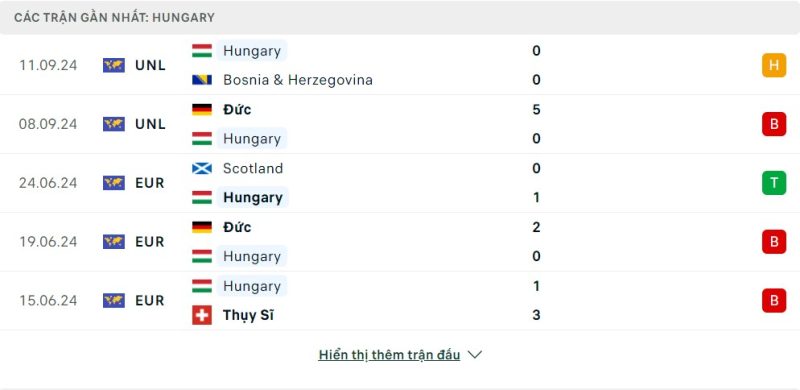Viewport: 800px width, 390px height.
Task: Click the Bosnia & Herzegovina flag icon
Action: (x=202, y=80)
